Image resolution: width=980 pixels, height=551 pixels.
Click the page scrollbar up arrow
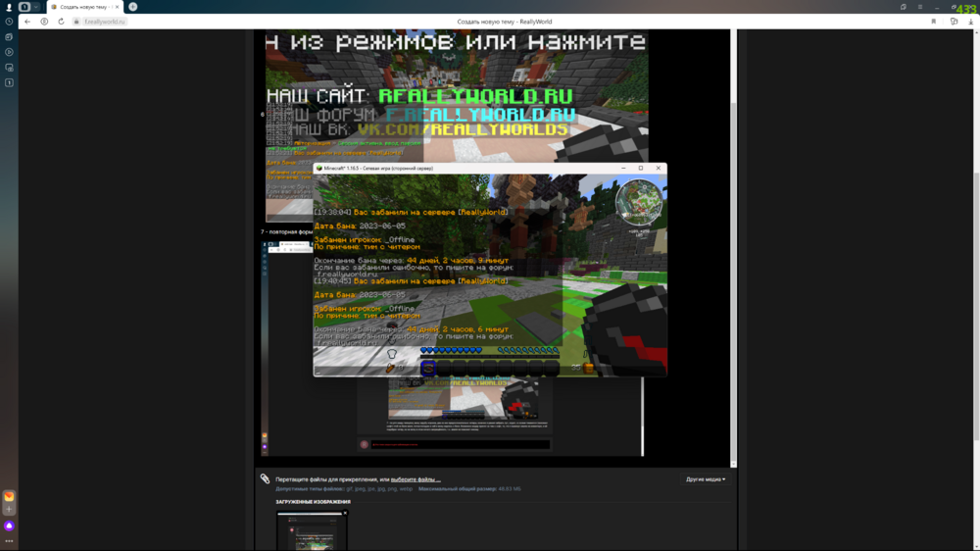click(x=977, y=32)
